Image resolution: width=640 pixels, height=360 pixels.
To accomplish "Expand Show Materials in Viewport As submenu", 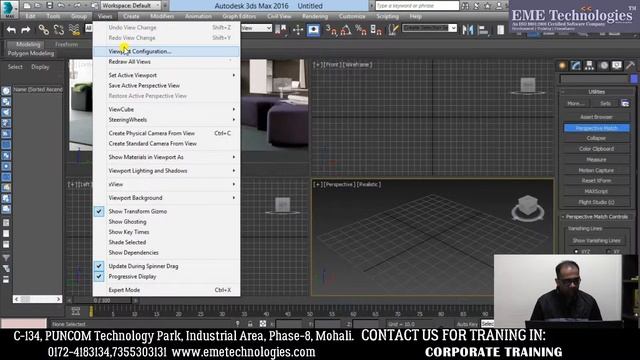I will coord(167,157).
